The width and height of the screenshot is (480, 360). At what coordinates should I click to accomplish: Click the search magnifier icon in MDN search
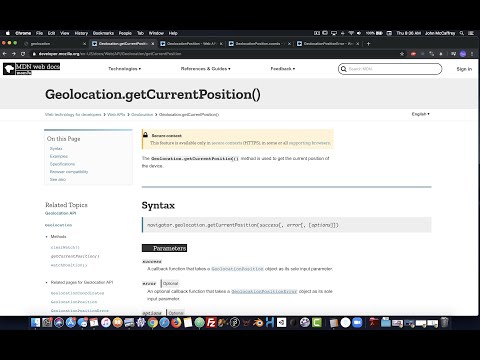point(343,69)
